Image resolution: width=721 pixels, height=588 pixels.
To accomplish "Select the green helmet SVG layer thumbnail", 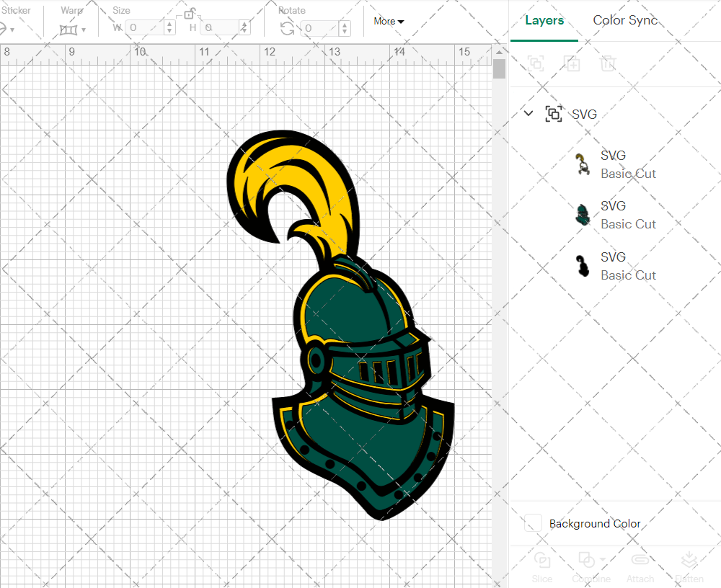I will click(583, 215).
